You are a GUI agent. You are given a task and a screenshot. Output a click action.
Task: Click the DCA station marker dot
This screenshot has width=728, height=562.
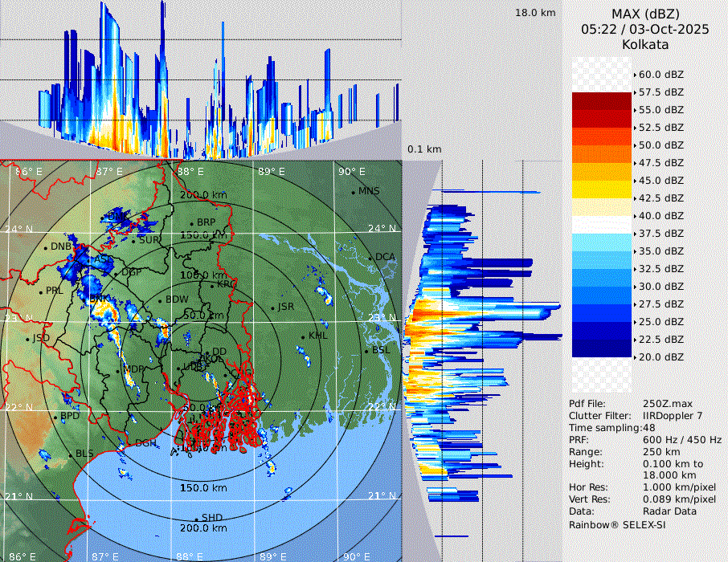pos(370,258)
